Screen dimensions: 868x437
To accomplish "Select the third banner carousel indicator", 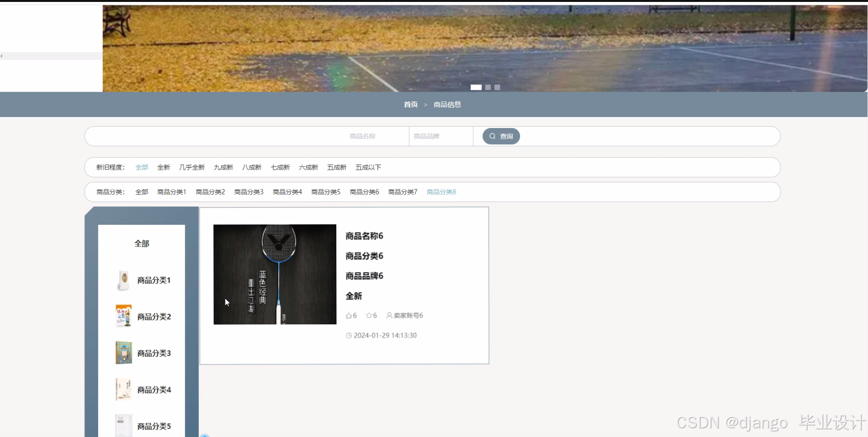I will pos(497,87).
